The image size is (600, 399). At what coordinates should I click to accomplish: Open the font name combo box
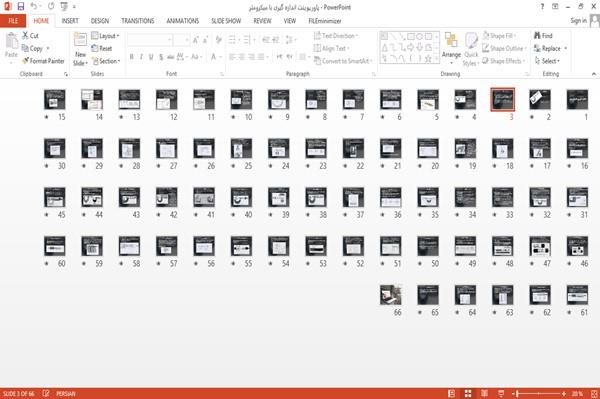[149, 40]
